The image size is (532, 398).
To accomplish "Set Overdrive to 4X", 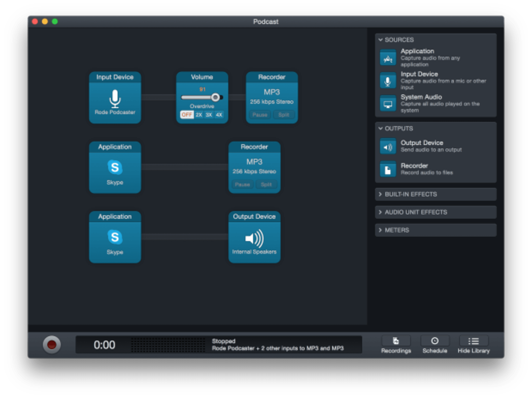I will click(x=219, y=115).
